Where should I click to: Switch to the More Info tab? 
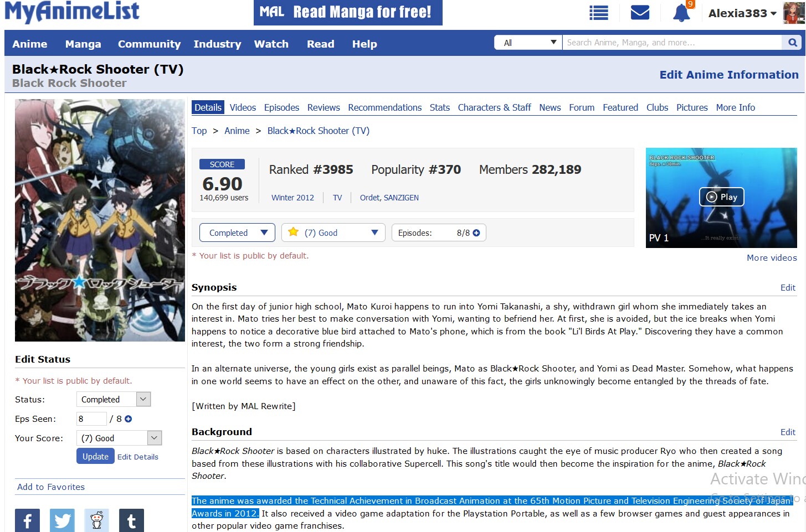[x=735, y=107]
